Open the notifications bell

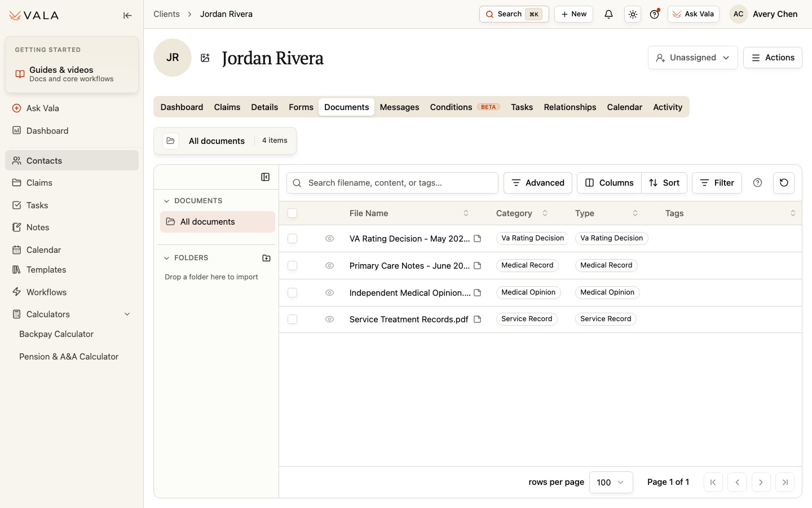click(608, 14)
